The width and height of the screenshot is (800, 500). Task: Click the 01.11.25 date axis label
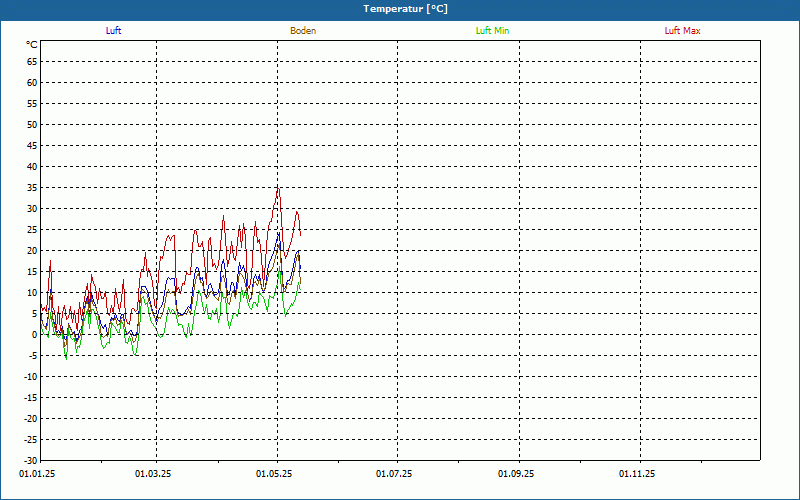(x=637, y=474)
